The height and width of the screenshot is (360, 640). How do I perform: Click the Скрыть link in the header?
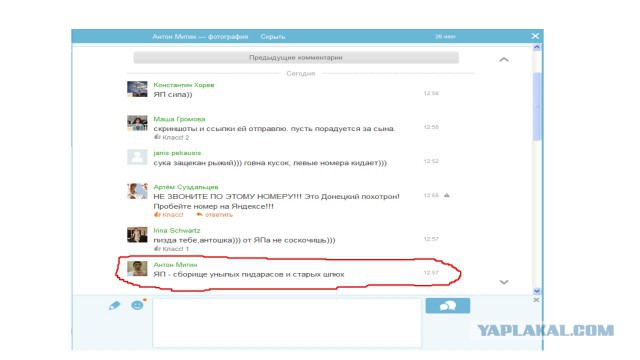[273, 37]
